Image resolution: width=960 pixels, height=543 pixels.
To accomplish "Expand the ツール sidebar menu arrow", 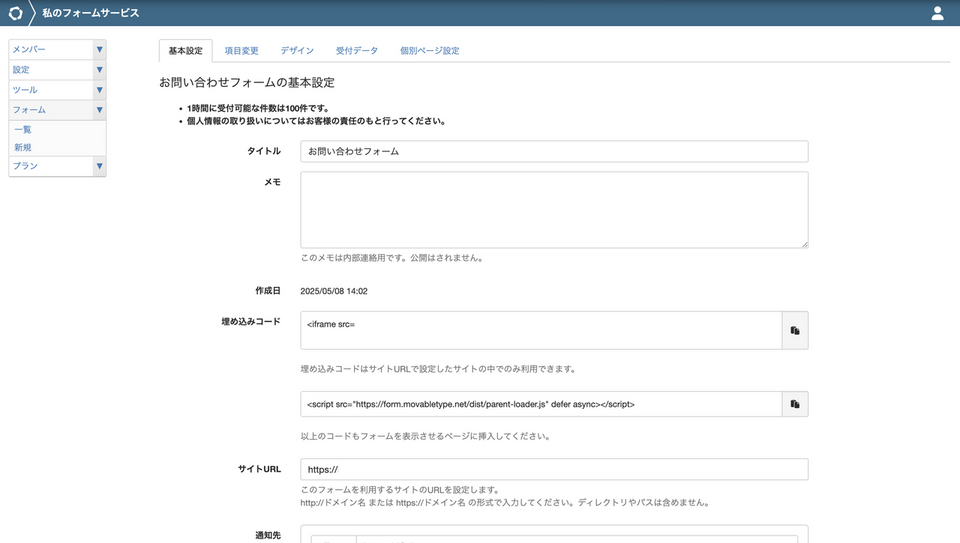I will 99,90.
